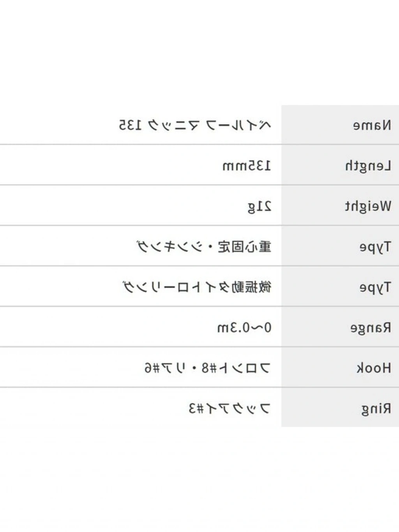This screenshot has height=532, width=399.
Task: Click the Length label cell
Action: (x=368, y=166)
